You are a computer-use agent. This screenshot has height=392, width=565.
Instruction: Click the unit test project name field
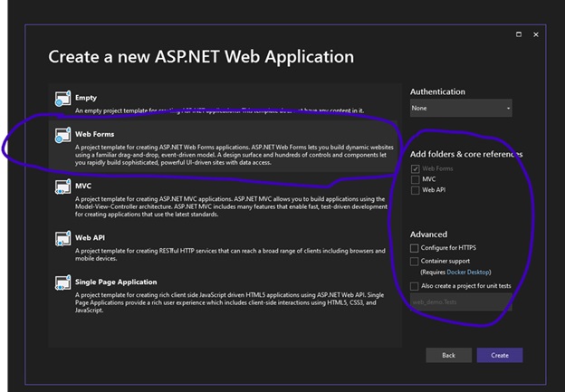click(x=461, y=302)
